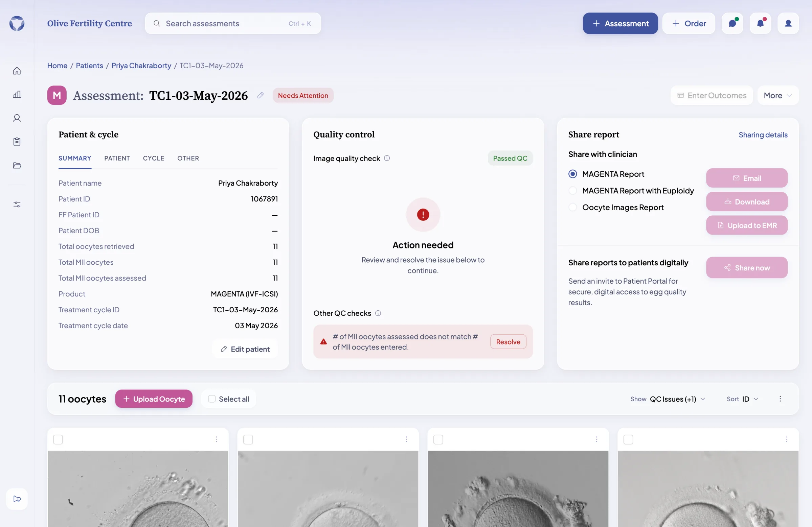Select MAGENTA Report with Euploidy option
The width and height of the screenshot is (812, 527).
point(572,191)
